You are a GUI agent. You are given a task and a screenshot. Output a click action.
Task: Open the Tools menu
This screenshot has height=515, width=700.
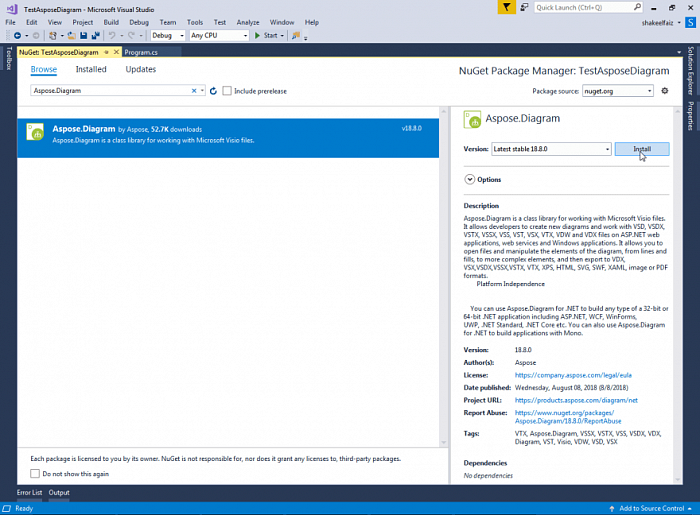(x=195, y=22)
